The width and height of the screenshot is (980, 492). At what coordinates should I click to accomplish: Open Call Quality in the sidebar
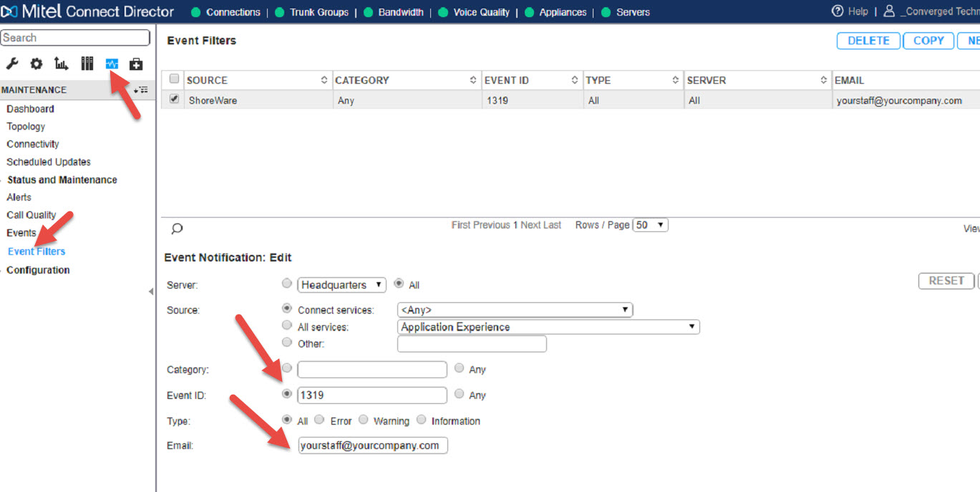pos(31,215)
